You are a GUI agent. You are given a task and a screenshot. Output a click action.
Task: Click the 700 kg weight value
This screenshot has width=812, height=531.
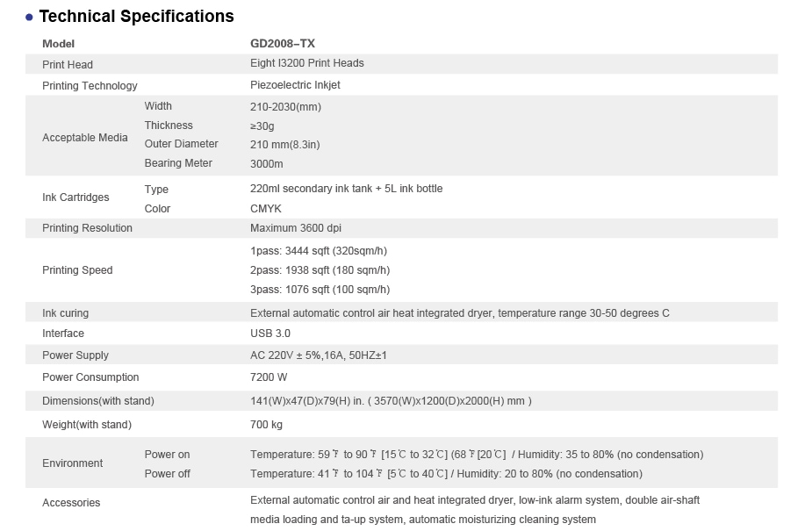(266, 425)
